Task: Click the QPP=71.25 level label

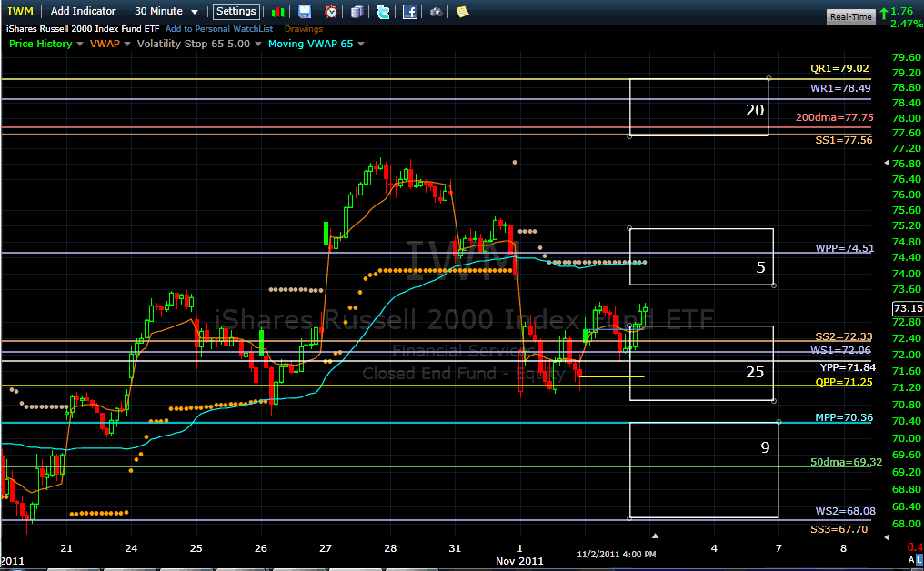Action: 844,382
